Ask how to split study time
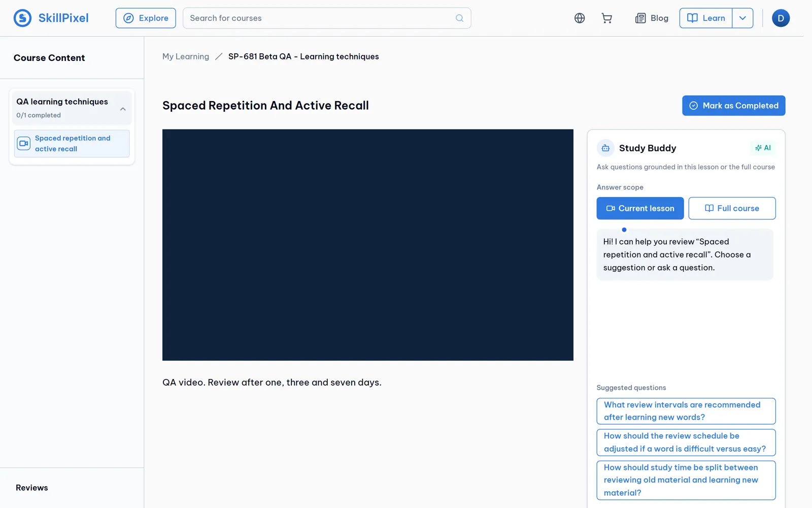 coord(686,480)
